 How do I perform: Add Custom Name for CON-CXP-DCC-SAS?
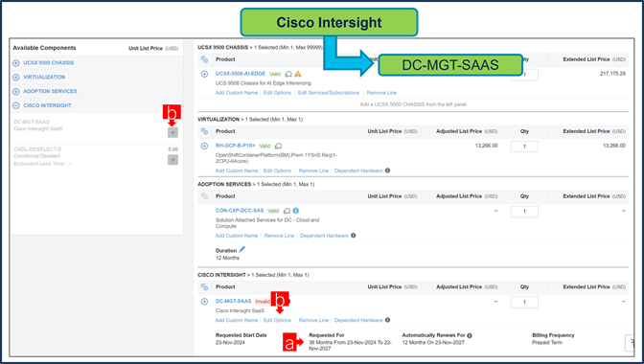(x=237, y=236)
